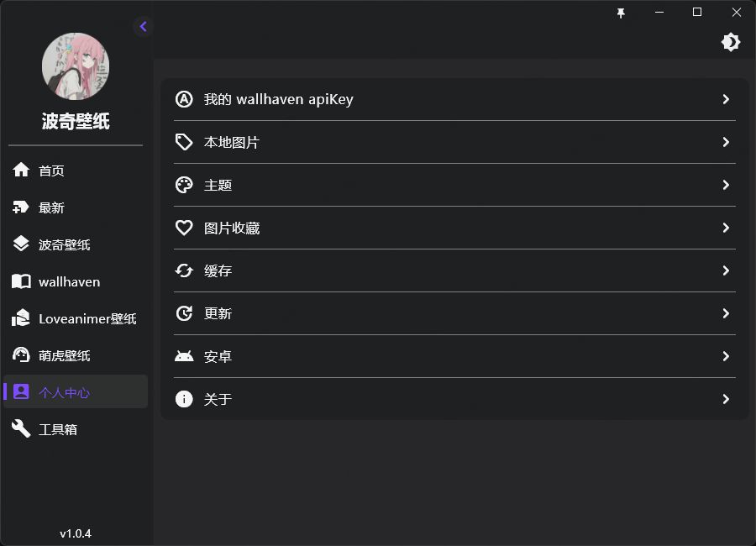Expand the 缓存 row chevron
The image size is (756, 546).
pos(726,270)
